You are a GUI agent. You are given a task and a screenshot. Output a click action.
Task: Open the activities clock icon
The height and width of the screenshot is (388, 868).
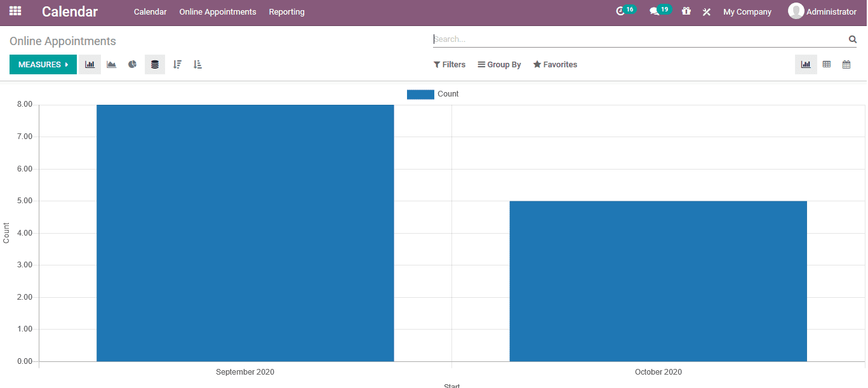click(621, 11)
